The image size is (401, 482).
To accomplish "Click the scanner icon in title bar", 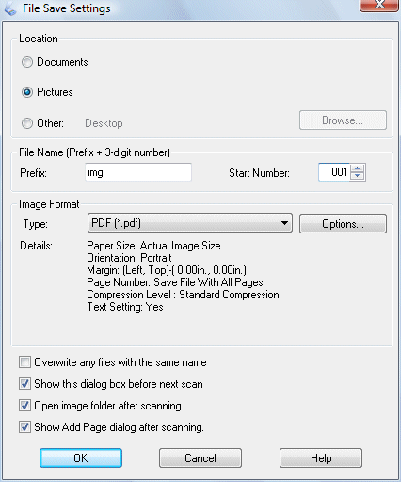I will (11, 9).
